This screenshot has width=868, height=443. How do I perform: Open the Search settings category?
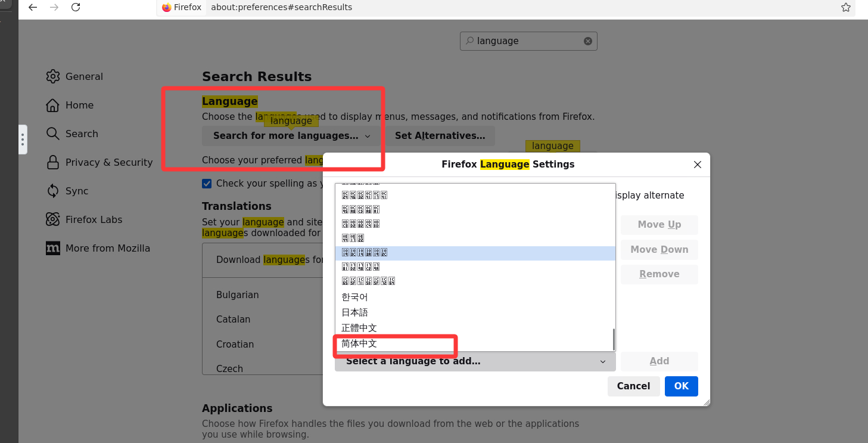(x=82, y=134)
